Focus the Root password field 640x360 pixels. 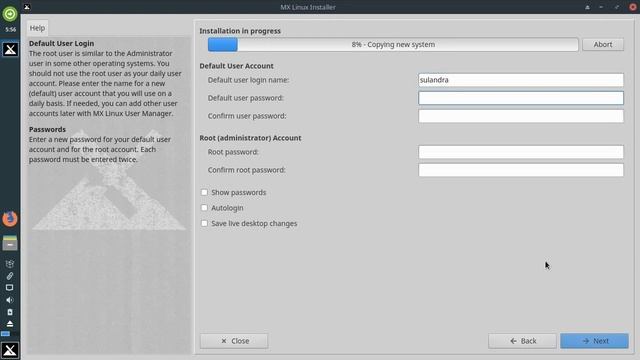(521, 152)
